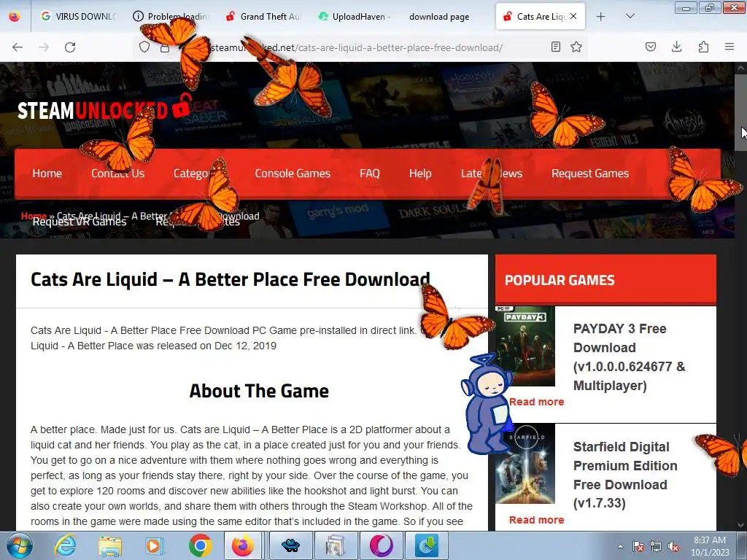Screen dimensions: 747x560
Task: Open Firefox application menu
Action: (729, 47)
